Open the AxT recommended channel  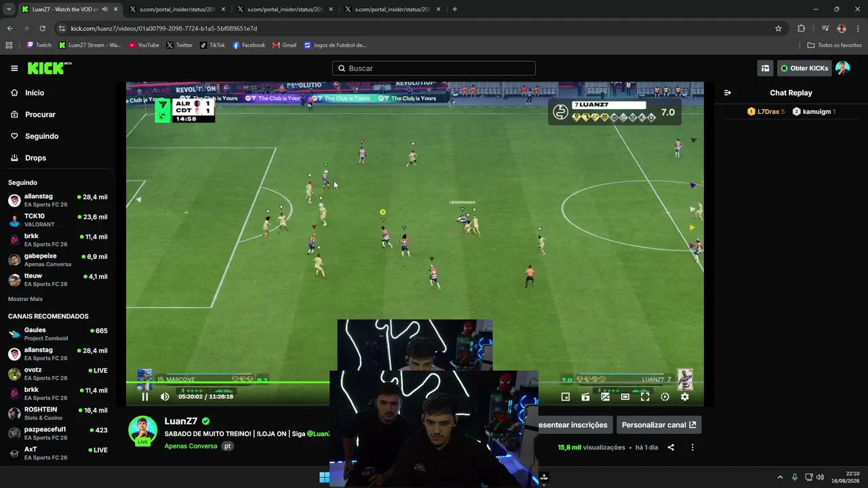click(x=57, y=453)
